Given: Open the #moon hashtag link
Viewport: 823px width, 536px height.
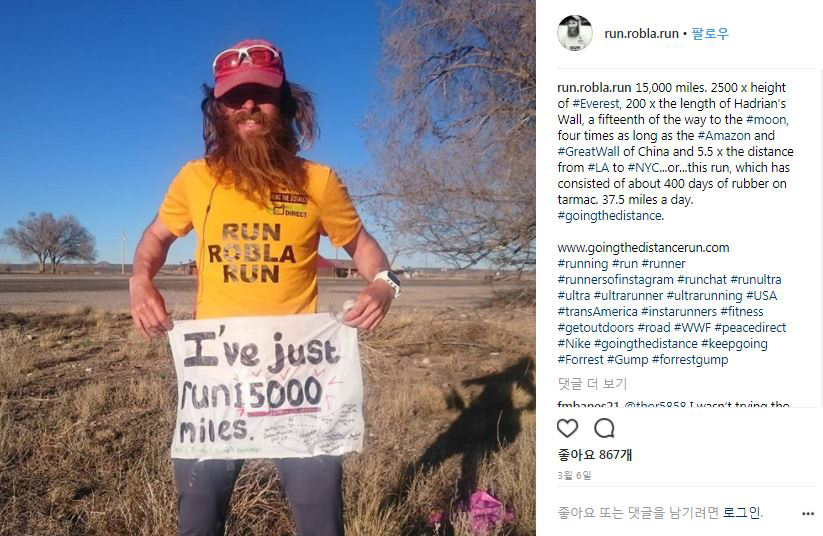Looking at the screenshot, I should click(x=767, y=120).
